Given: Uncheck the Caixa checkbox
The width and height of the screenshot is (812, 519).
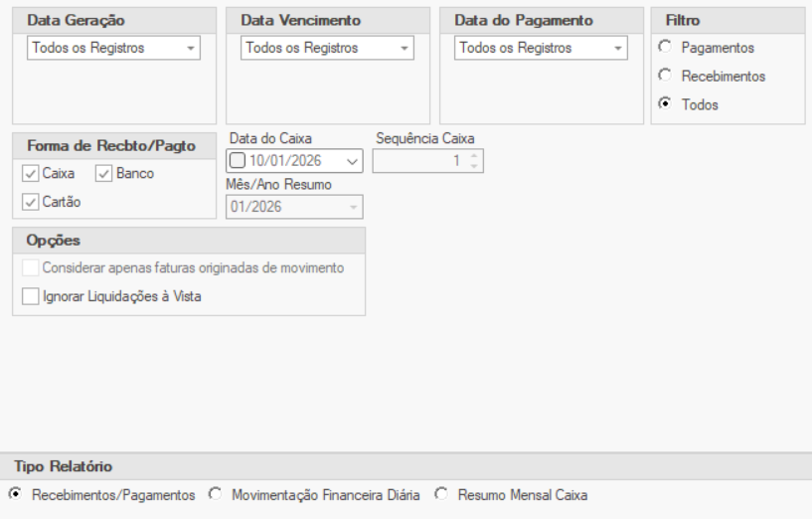Looking at the screenshot, I should [x=31, y=174].
